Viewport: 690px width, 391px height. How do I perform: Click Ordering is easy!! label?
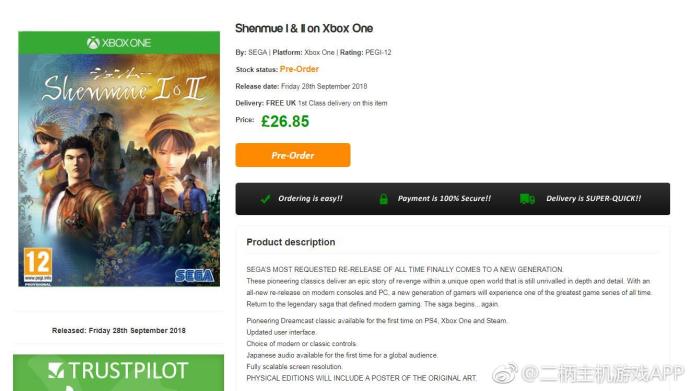click(x=310, y=198)
